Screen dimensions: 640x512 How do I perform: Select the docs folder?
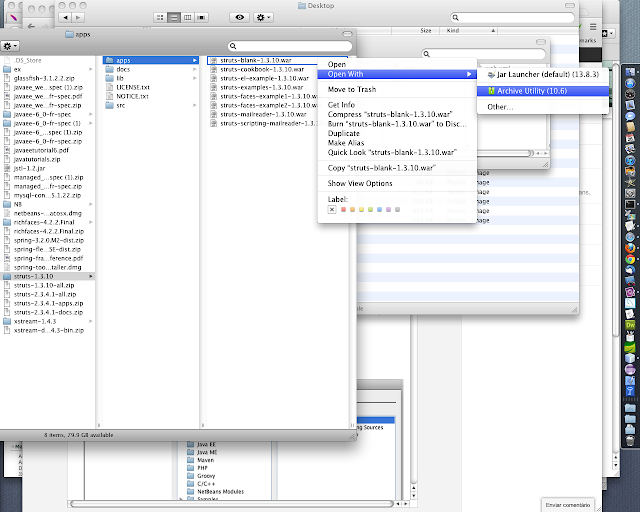coord(151,69)
